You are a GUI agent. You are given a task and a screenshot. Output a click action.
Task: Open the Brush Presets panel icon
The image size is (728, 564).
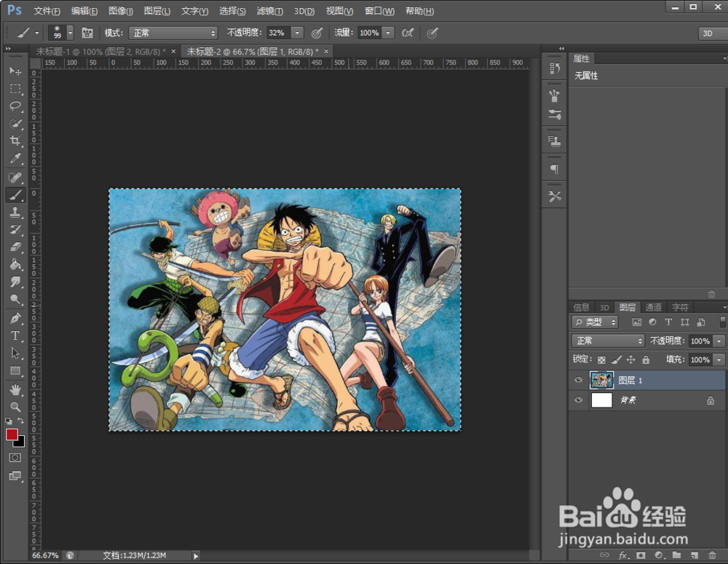(x=554, y=114)
